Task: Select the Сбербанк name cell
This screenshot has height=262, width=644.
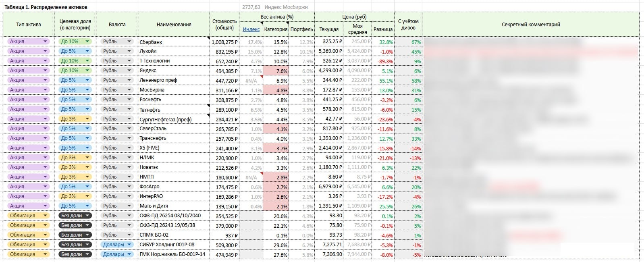Action: 174,42
